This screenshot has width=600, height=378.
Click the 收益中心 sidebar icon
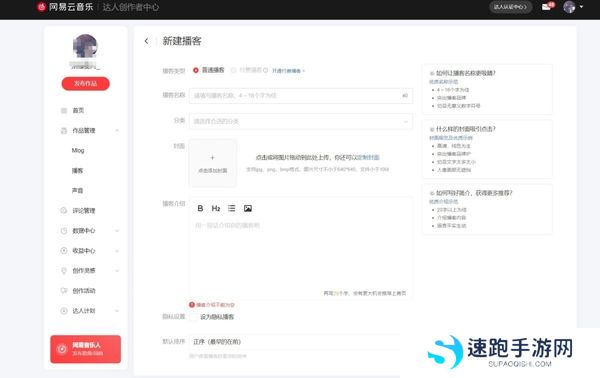(x=64, y=251)
